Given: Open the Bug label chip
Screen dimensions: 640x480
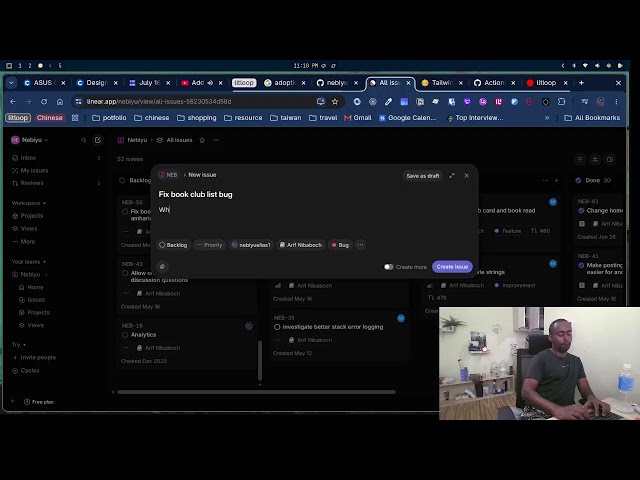Looking at the screenshot, I should point(340,245).
